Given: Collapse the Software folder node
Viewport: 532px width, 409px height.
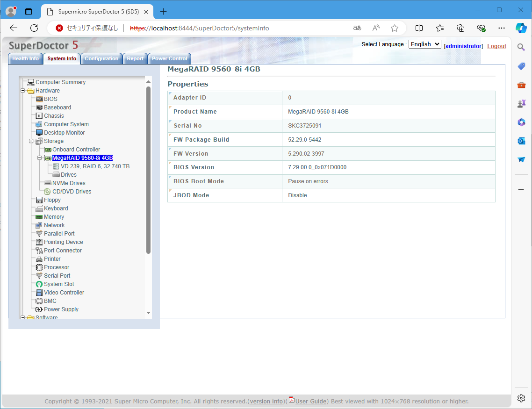Looking at the screenshot, I should point(23,317).
